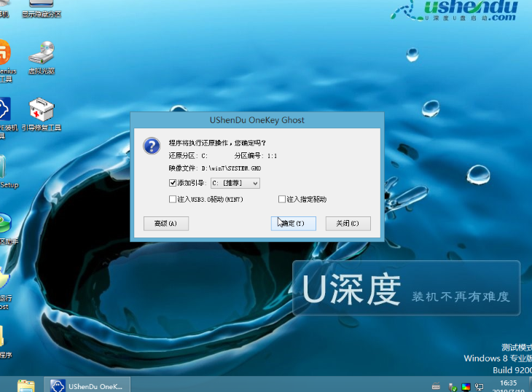This screenshot has height=392, width=532.
Task: Click the network tray icon
Action: click(x=479, y=387)
